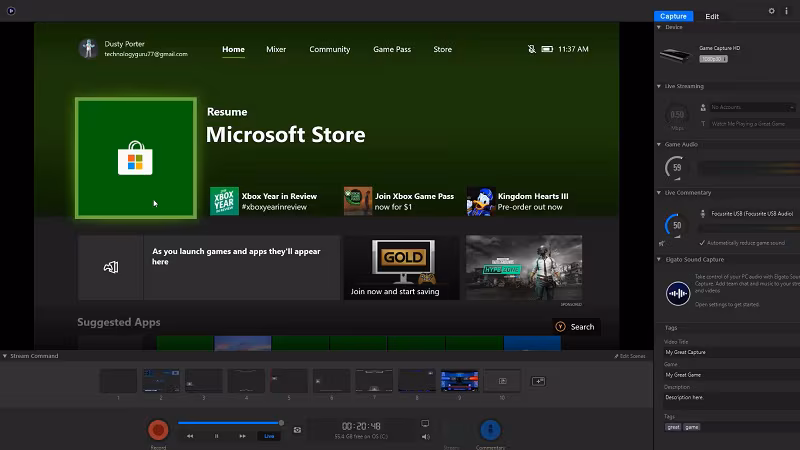800x450 pixels.
Task: Click the monitor display icon beside timer
Action: tap(425, 423)
